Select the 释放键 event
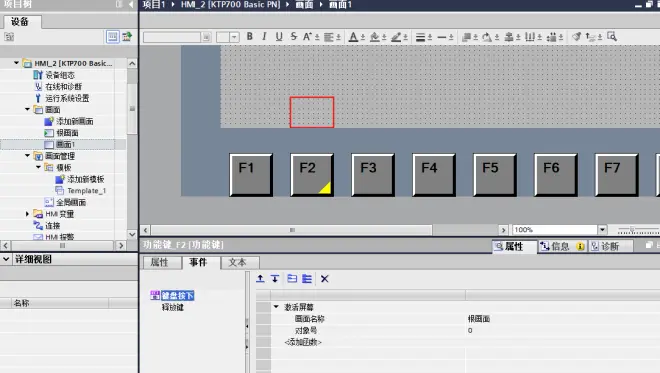The image size is (660, 373). coord(173,307)
